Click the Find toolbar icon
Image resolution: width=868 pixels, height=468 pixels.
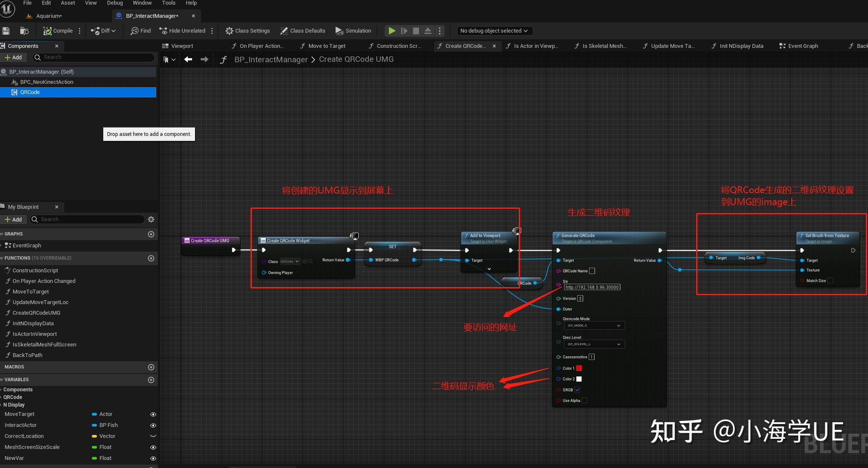(x=135, y=31)
